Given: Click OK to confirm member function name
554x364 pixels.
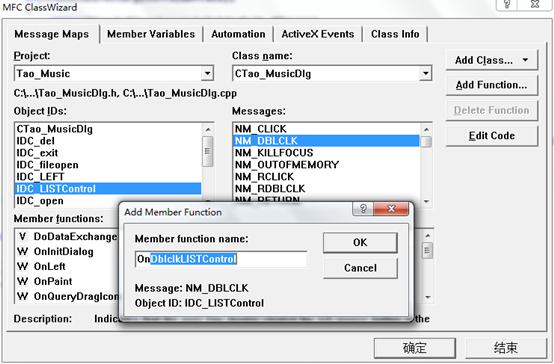Looking at the screenshot, I should [x=360, y=242].
